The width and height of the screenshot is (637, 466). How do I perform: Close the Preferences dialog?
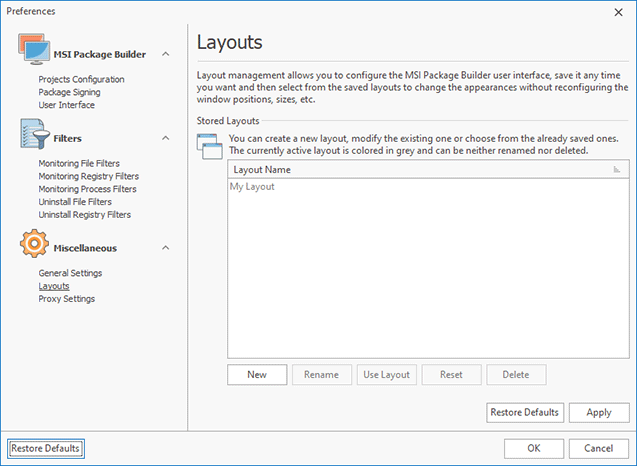[618, 13]
